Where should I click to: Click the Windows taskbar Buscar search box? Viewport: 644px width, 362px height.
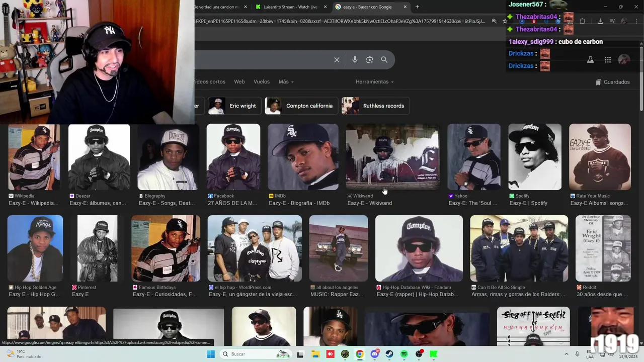(x=256, y=354)
